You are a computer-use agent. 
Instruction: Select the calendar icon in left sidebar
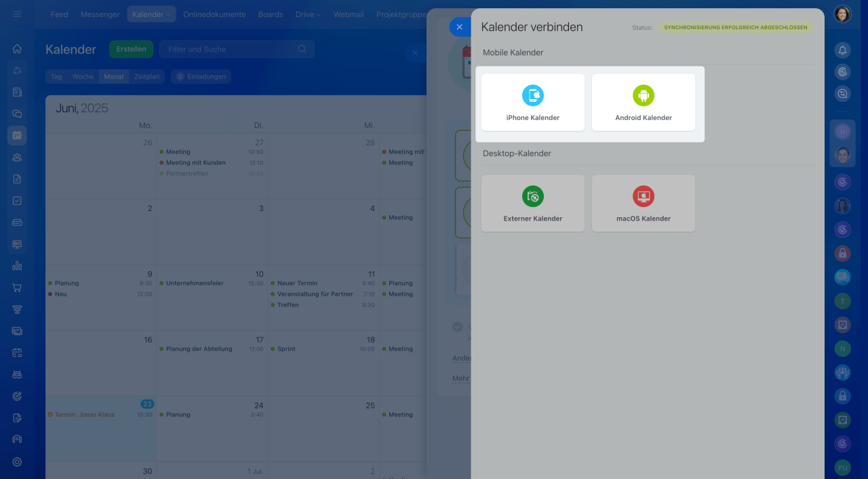coord(17,136)
